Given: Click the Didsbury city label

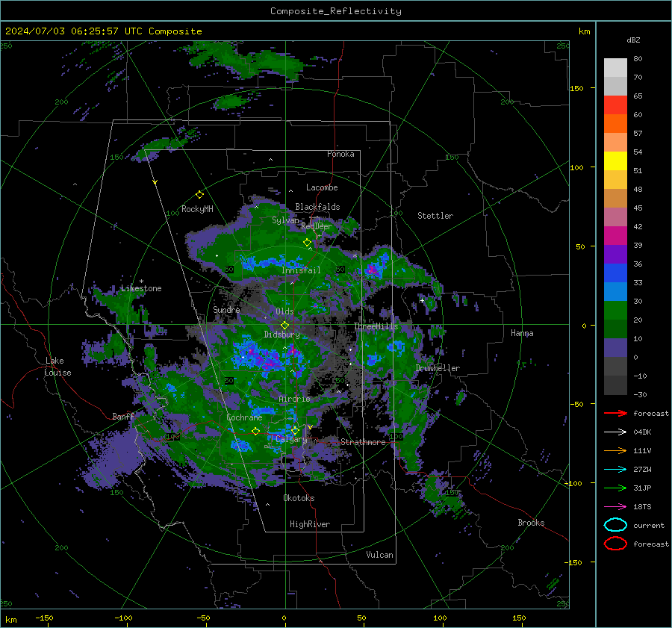Looking at the screenshot, I should 281,335.
